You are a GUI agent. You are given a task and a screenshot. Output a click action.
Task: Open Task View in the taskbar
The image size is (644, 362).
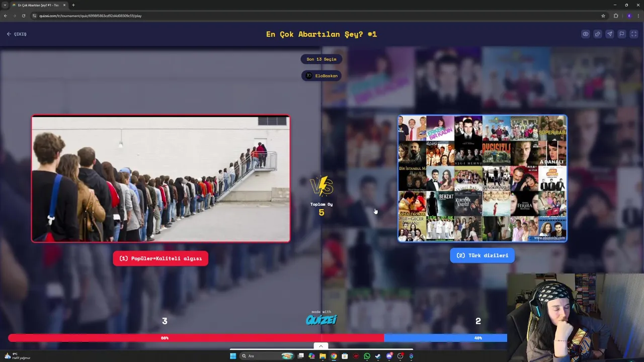301,356
